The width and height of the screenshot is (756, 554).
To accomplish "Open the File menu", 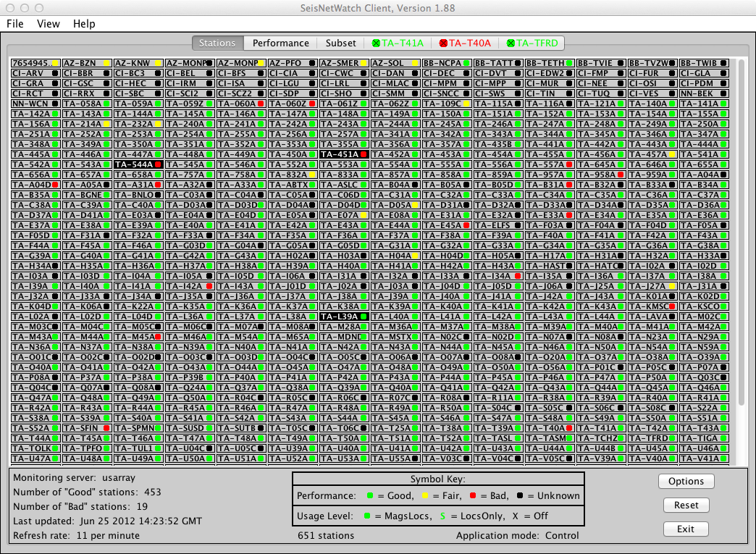I will (15, 24).
